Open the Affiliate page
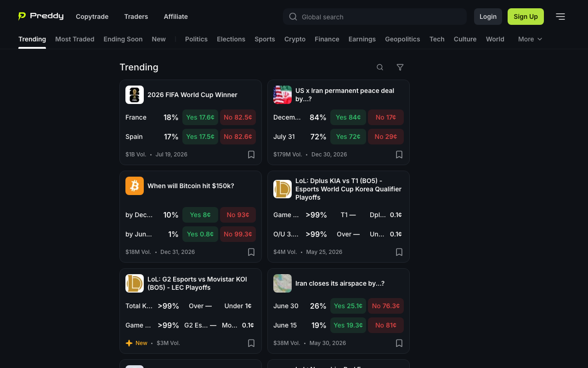The image size is (588, 368). point(176,17)
